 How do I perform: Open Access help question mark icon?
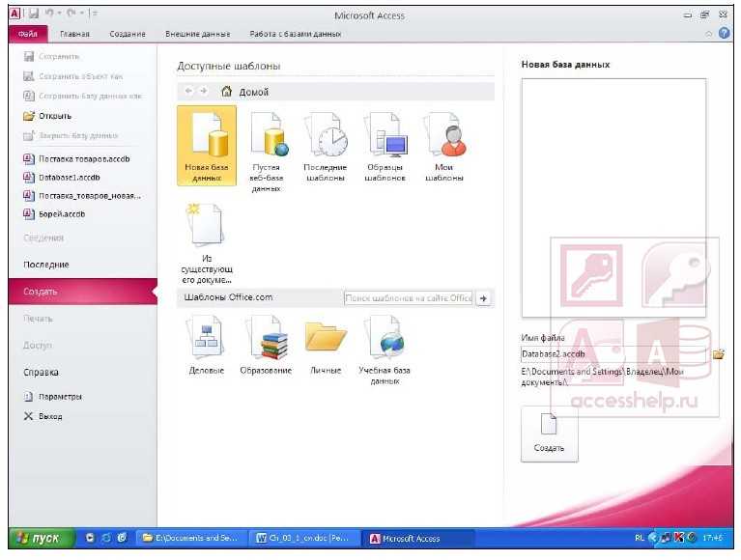pos(724,33)
